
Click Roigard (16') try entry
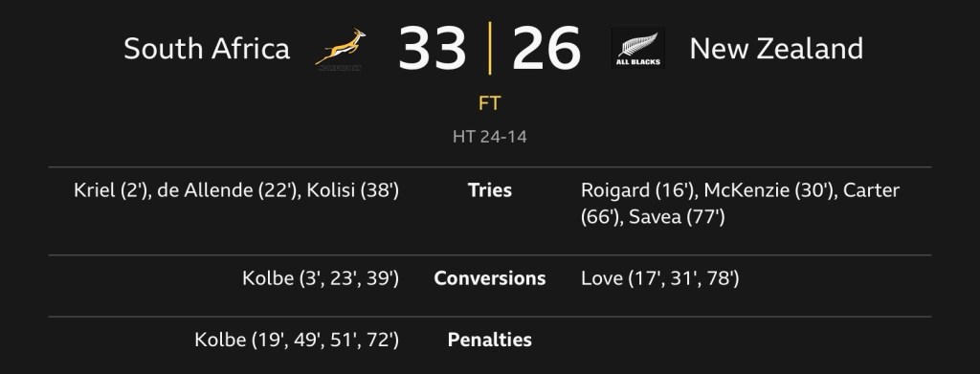638,190
